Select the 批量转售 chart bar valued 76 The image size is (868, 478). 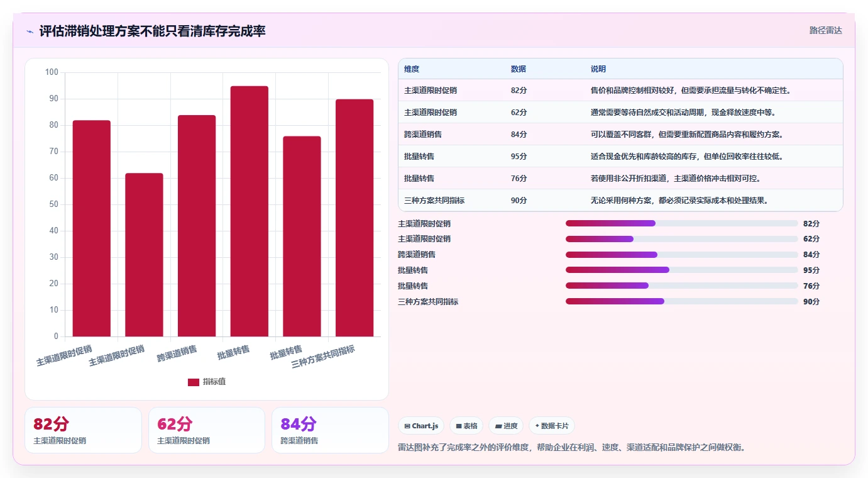[x=302, y=236]
